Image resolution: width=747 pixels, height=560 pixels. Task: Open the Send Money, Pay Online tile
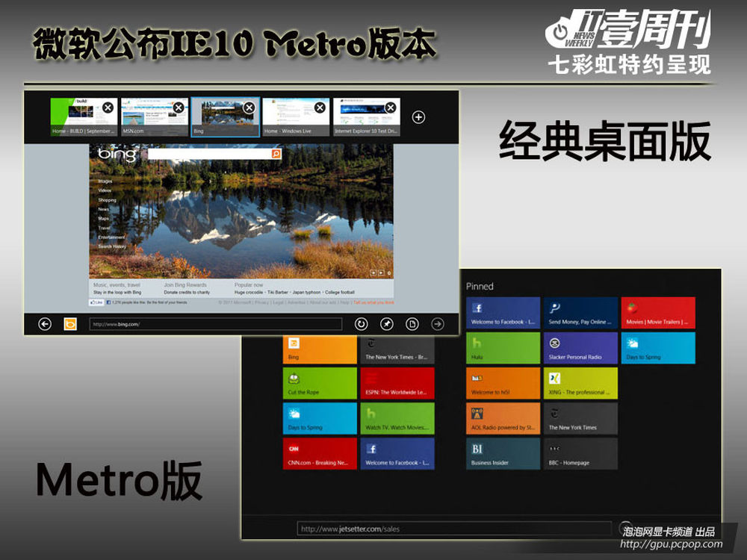coord(580,313)
